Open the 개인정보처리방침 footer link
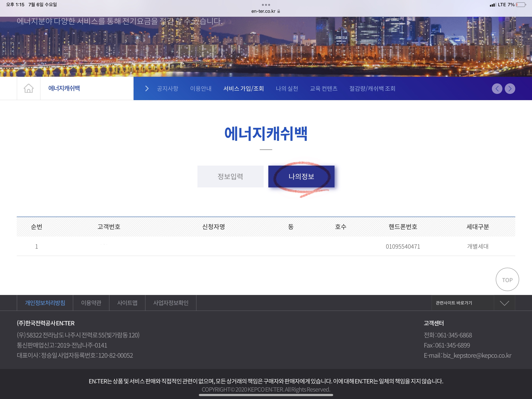The height and width of the screenshot is (399, 532). (x=45, y=303)
